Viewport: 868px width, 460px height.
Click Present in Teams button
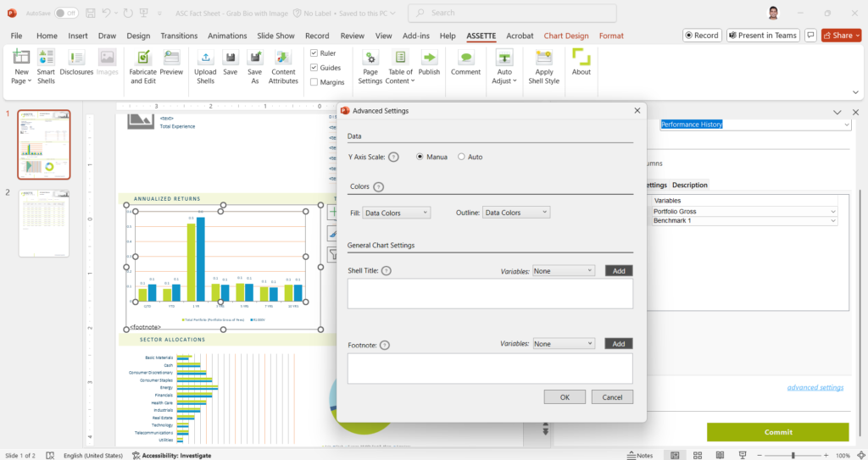[x=764, y=36]
